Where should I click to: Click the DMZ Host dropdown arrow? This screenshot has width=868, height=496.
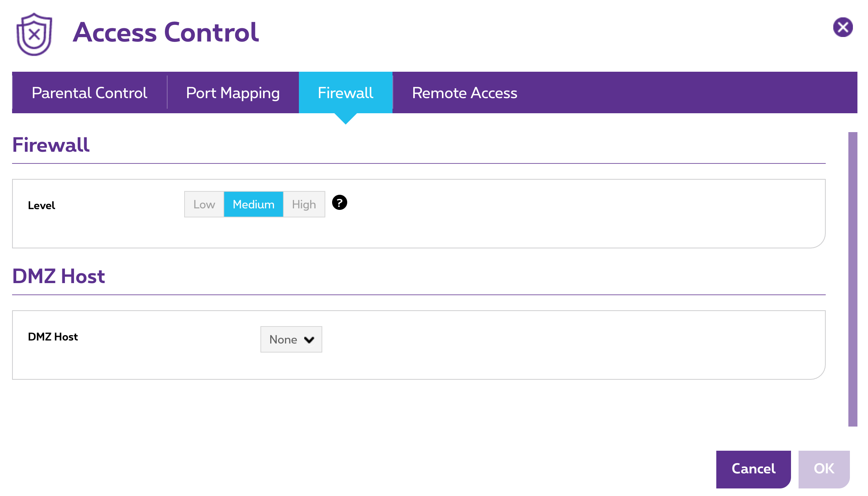(x=309, y=340)
